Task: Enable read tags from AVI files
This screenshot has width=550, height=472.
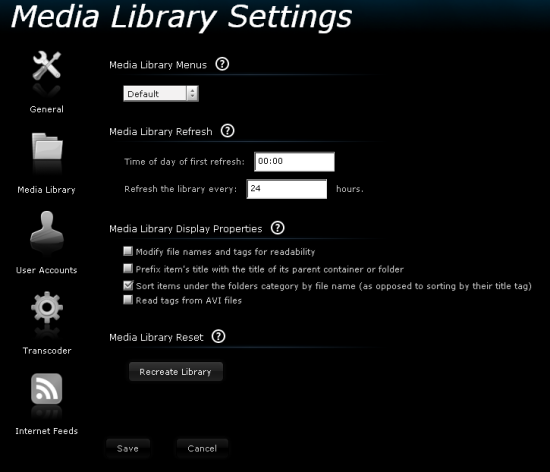Action: pyautogui.click(x=128, y=300)
